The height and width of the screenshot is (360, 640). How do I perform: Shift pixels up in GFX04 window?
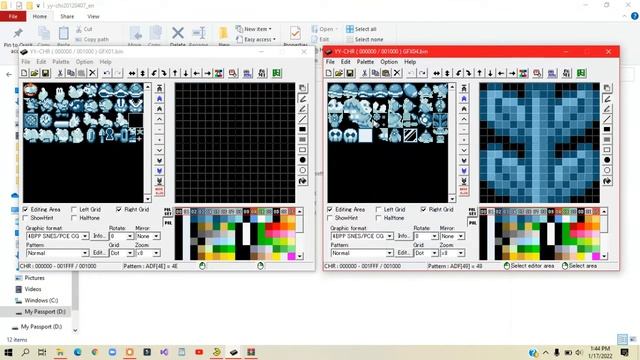(x=480, y=73)
